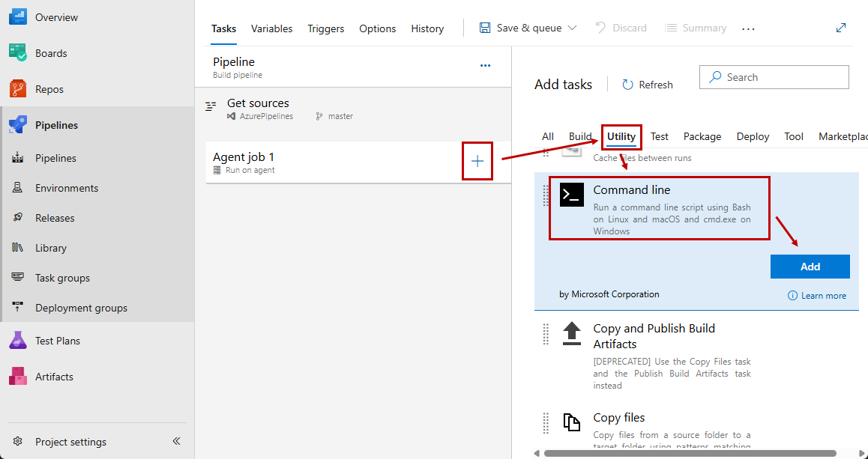The image size is (868, 459).
Task: Collapse the sidebar with double chevron
Action: point(177,441)
